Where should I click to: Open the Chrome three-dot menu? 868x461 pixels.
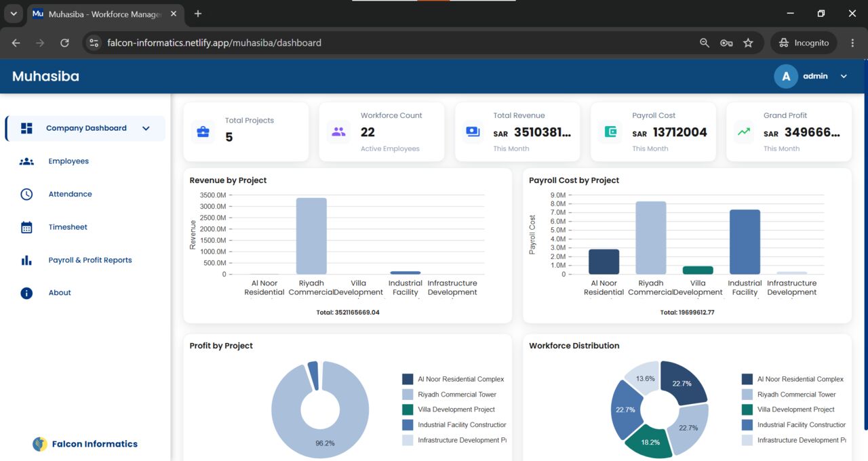click(x=852, y=43)
